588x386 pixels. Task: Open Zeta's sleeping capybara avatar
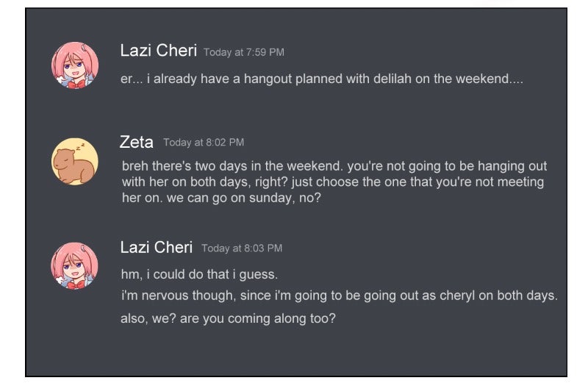pos(75,161)
